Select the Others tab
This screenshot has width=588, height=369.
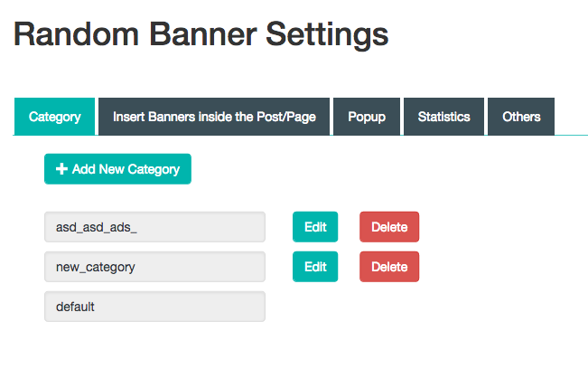coord(521,117)
